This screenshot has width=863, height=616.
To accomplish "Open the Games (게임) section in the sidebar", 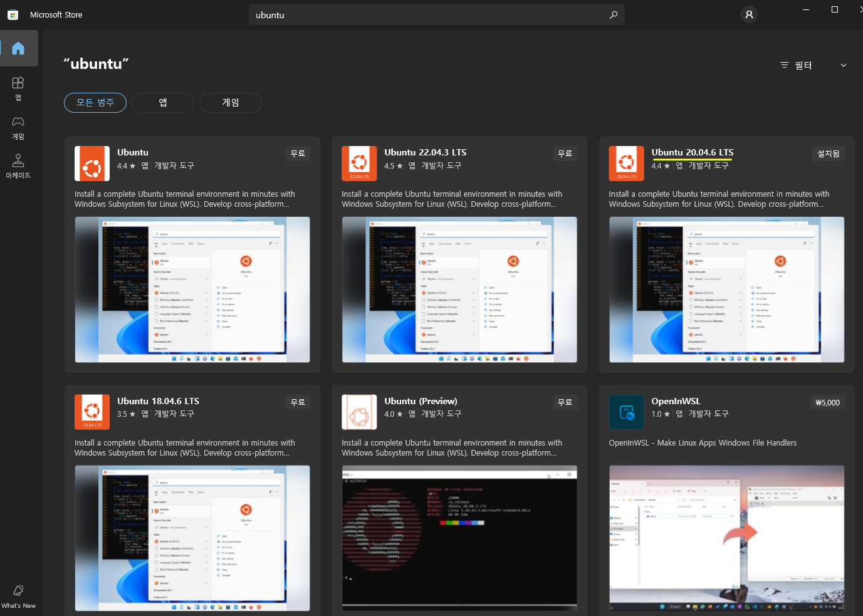I will click(18, 128).
